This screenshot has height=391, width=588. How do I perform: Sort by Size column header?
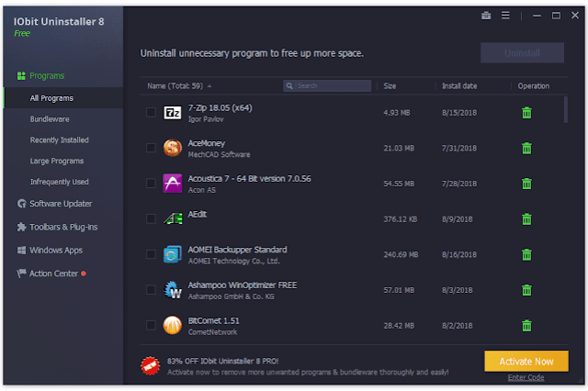(x=390, y=86)
